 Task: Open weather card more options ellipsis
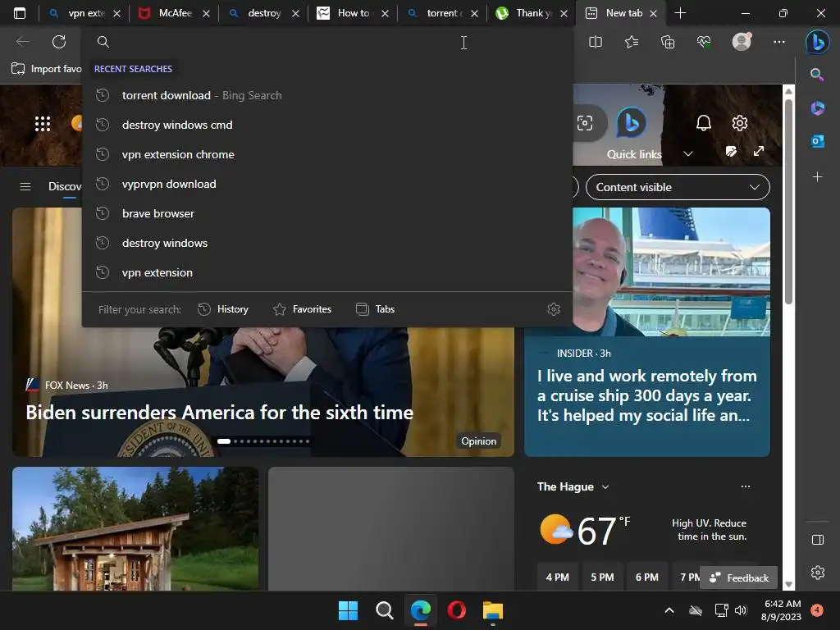pos(745,486)
